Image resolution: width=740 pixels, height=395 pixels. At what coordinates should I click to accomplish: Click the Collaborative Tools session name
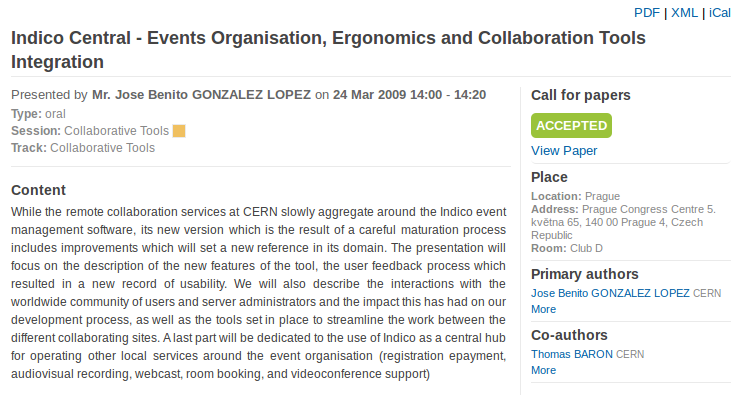point(116,131)
